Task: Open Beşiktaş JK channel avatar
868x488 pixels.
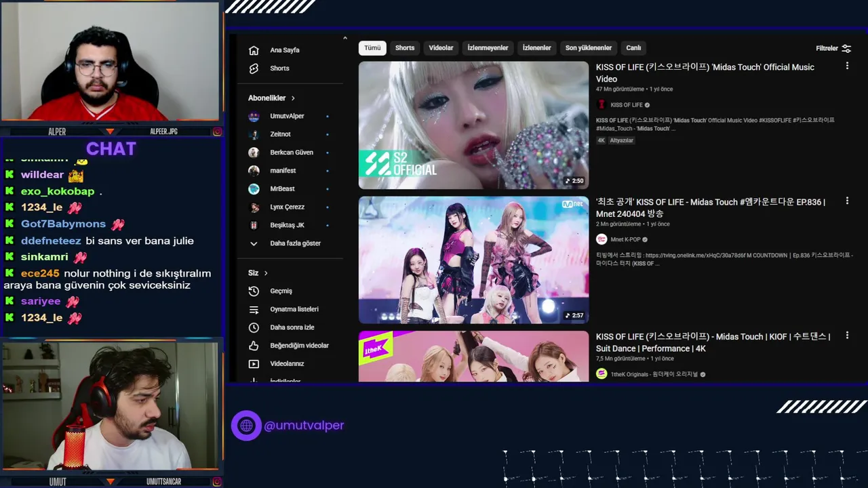Action: pyautogui.click(x=254, y=225)
